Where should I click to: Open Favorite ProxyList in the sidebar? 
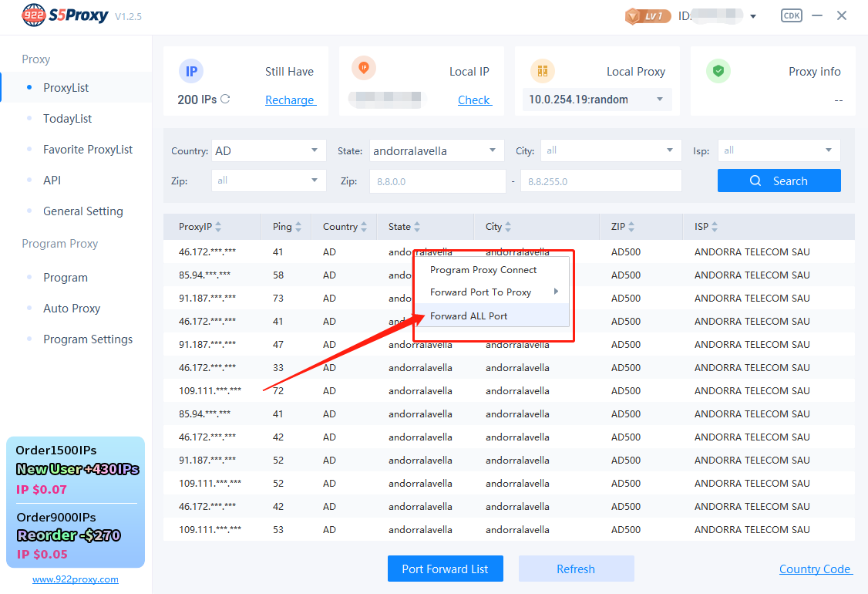[x=88, y=150]
